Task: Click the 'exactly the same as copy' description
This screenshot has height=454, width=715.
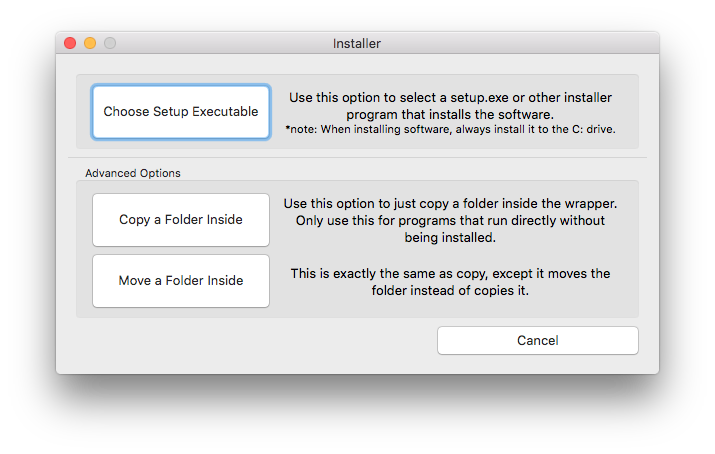Action: 450,273
